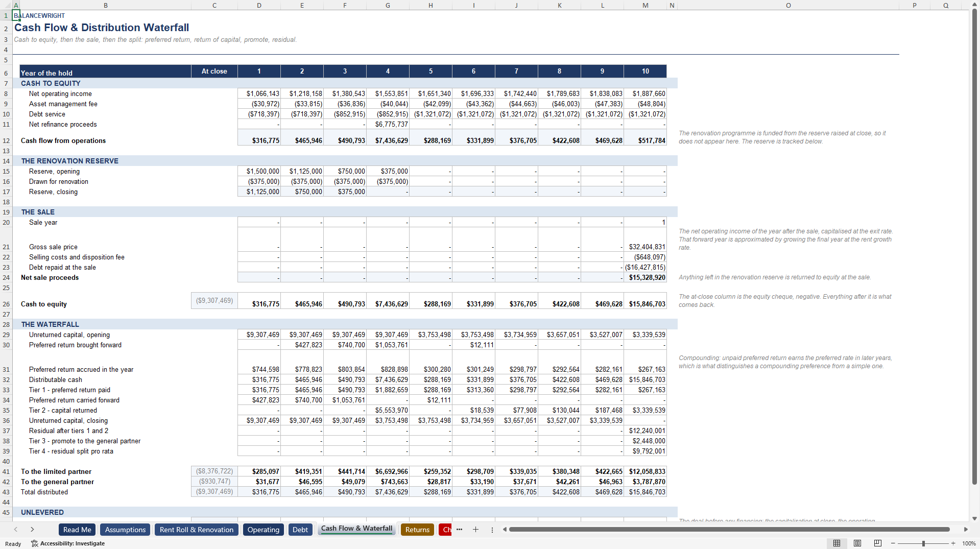980x549 pixels.
Task: Switch to Page Layout view icon
Action: (857, 543)
